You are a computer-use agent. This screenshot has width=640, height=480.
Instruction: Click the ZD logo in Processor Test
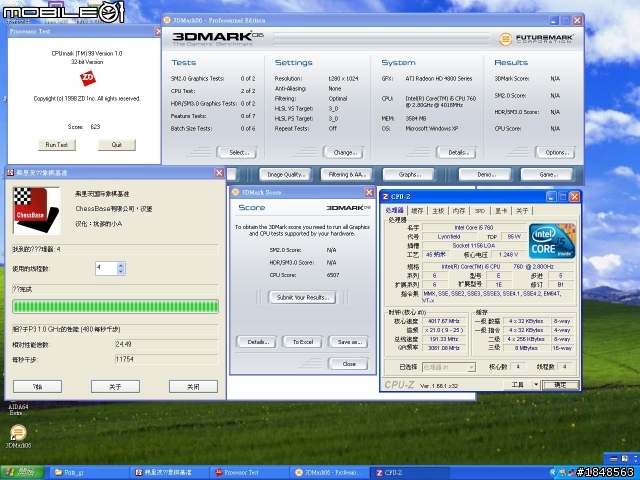coord(88,78)
